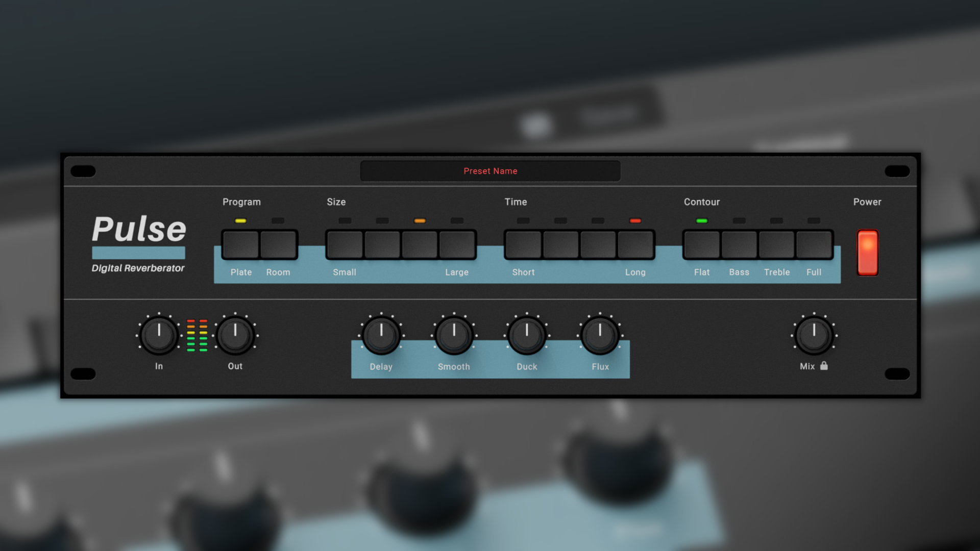Click the Delay knob
Image resolution: width=980 pixels, height=551 pixels.
click(x=381, y=334)
